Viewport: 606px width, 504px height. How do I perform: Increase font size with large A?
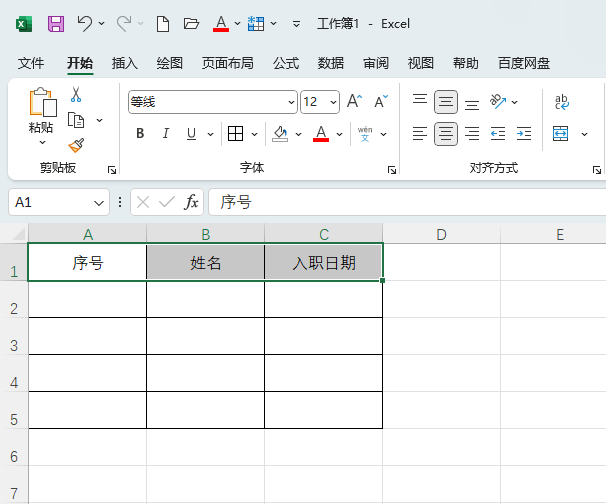354,102
